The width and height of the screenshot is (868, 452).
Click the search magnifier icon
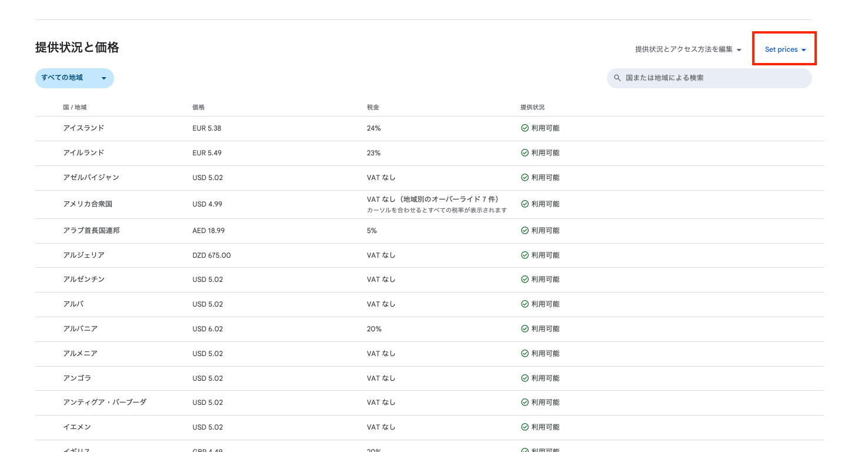(x=617, y=78)
